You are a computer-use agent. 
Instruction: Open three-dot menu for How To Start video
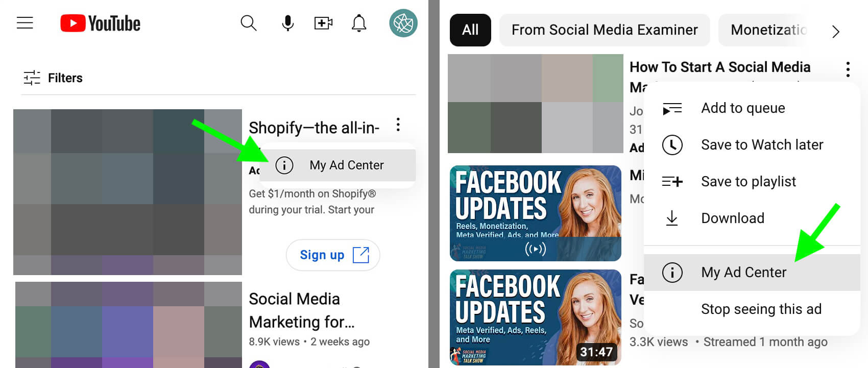pos(848,69)
